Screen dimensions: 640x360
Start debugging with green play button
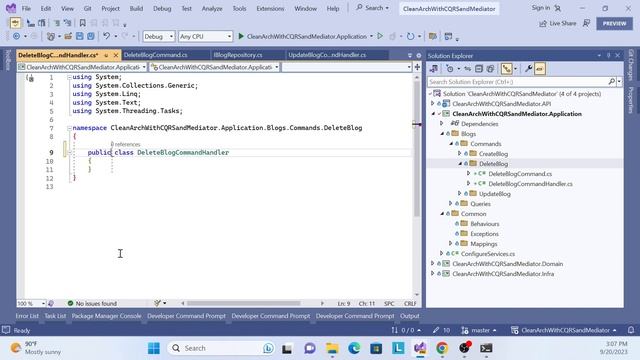pyautogui.click(x=241, y=36)
